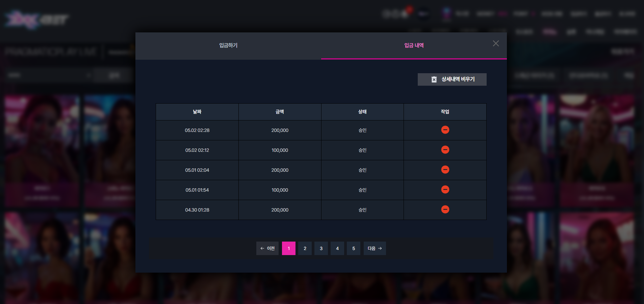The image size is (644, 304).
Task: Switch to the 입금하기 tab
Action: coord(228,46)
